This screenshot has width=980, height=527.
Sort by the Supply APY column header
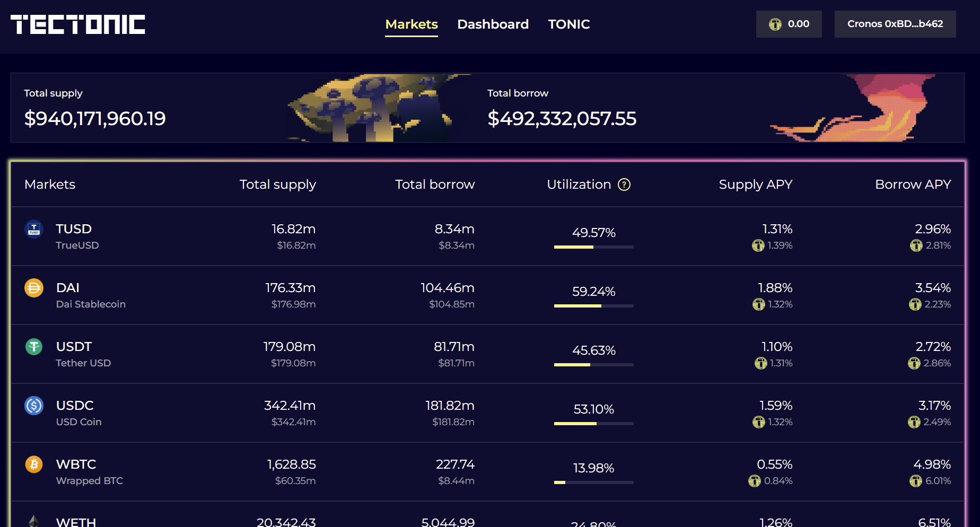755,185
